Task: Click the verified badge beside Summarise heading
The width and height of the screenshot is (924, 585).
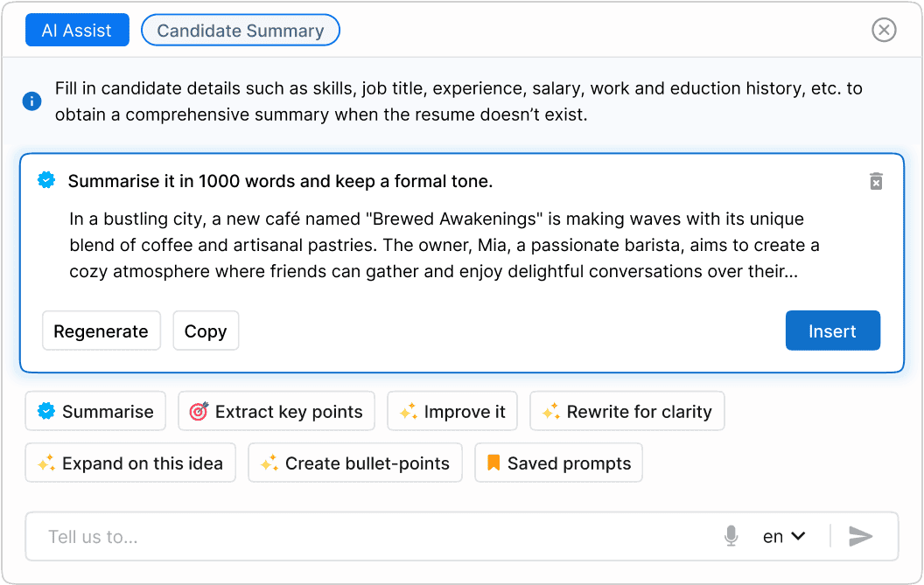Action: click(46, 181)
